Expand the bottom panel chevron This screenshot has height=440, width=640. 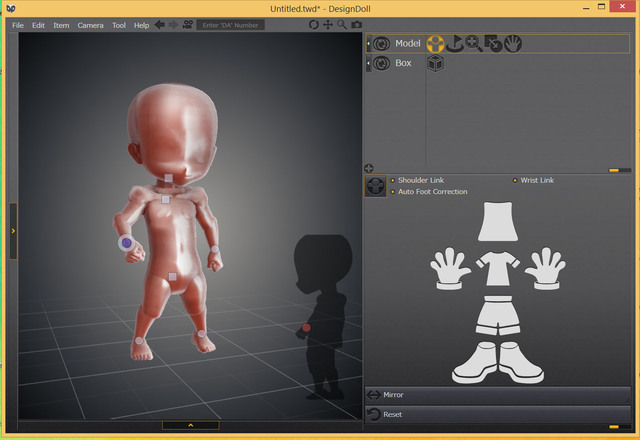(190, 425)
